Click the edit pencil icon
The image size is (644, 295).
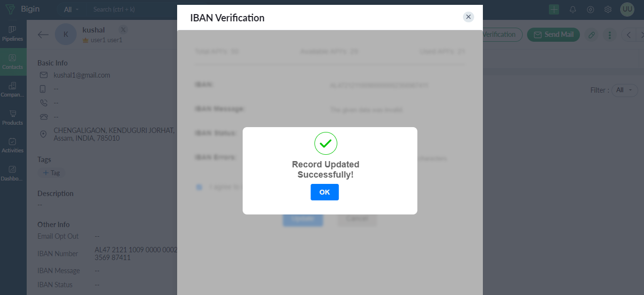(591, 34)
